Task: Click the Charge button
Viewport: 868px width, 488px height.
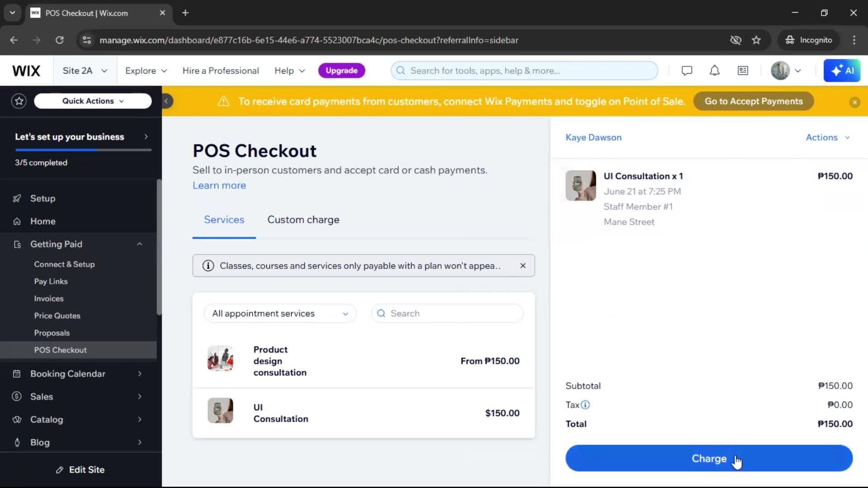Action: (x=709, y=458)
